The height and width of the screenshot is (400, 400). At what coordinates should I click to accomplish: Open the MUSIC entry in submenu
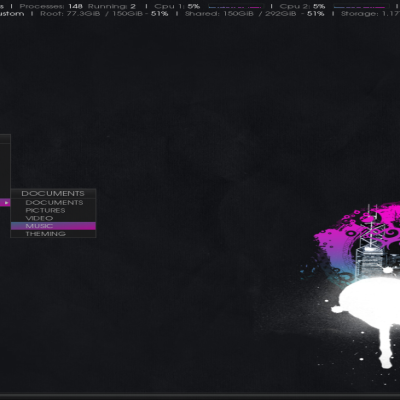(53, 226)
